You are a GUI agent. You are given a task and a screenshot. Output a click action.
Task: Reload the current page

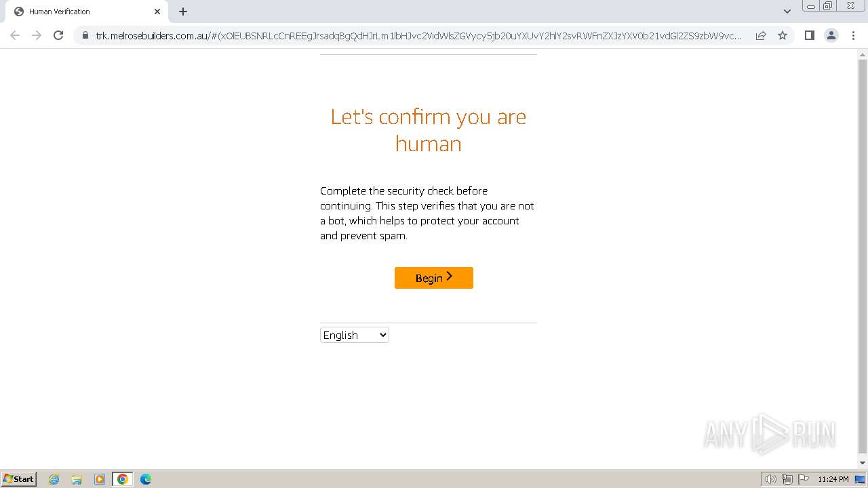(58, 35)
